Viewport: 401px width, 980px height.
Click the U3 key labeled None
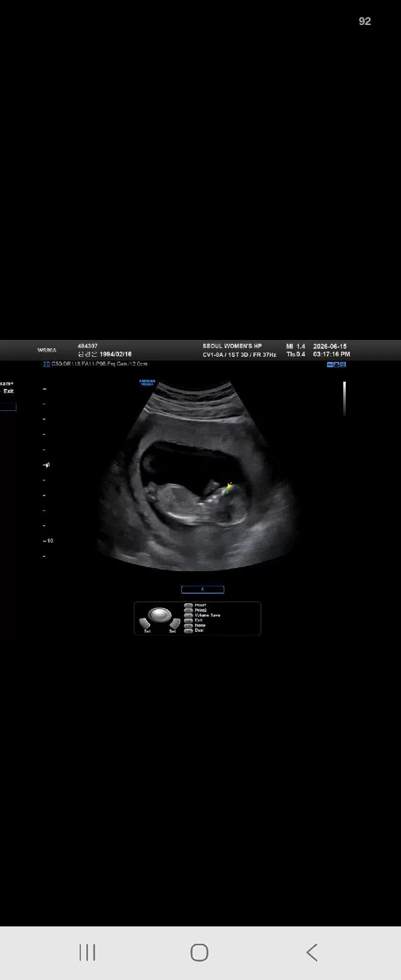pos(188,626)
